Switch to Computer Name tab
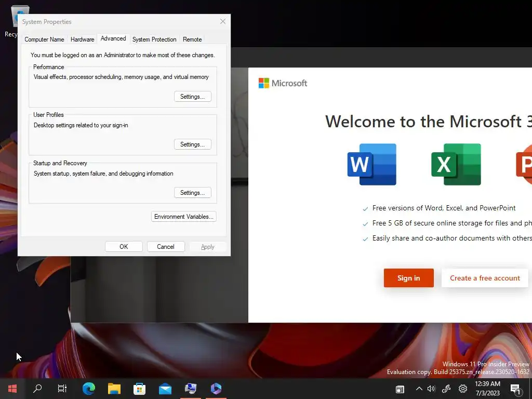532x399 pixels. (44, 39)
